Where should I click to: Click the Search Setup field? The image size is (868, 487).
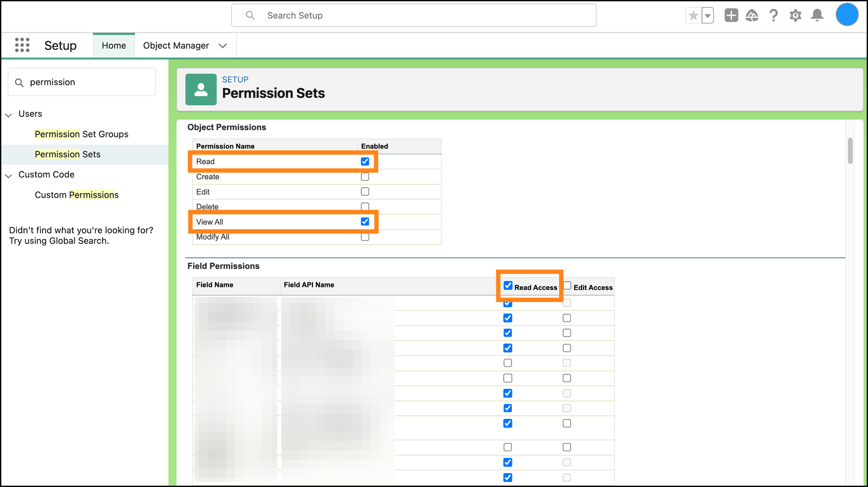click(414, 16)
